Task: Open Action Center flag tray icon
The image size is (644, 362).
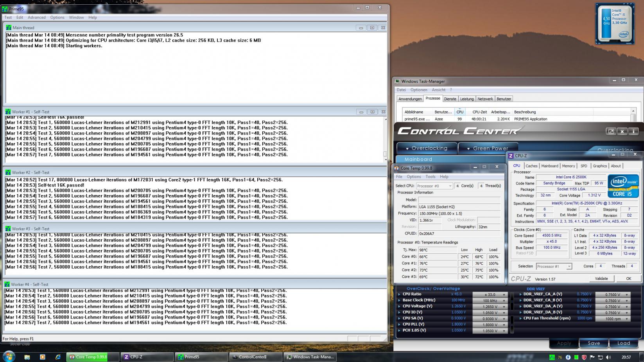Action: coord(592,357)
